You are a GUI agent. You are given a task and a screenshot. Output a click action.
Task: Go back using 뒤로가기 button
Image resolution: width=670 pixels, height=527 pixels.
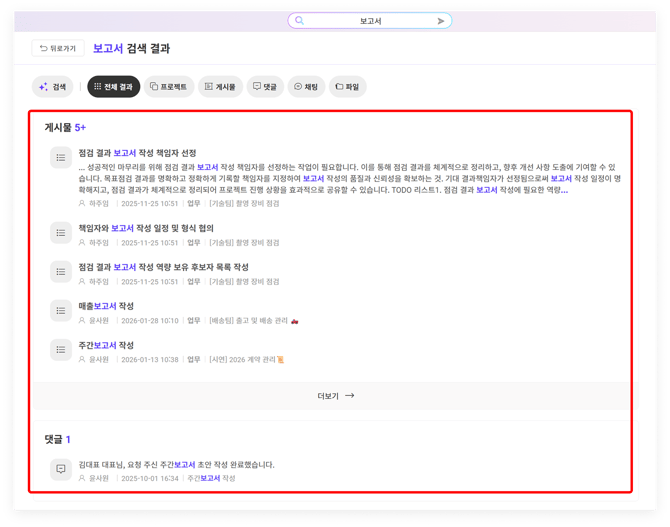(x=56, y=48)
